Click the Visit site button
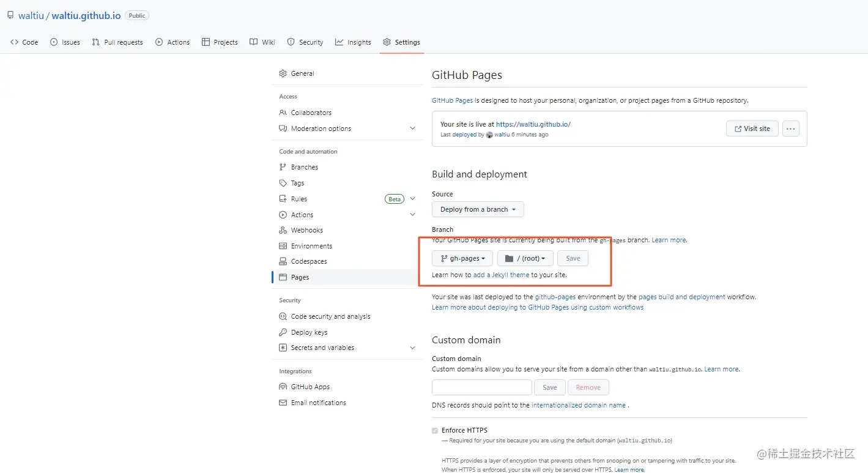The height and width of the screenshot is (473, 868). click(752, 128)
